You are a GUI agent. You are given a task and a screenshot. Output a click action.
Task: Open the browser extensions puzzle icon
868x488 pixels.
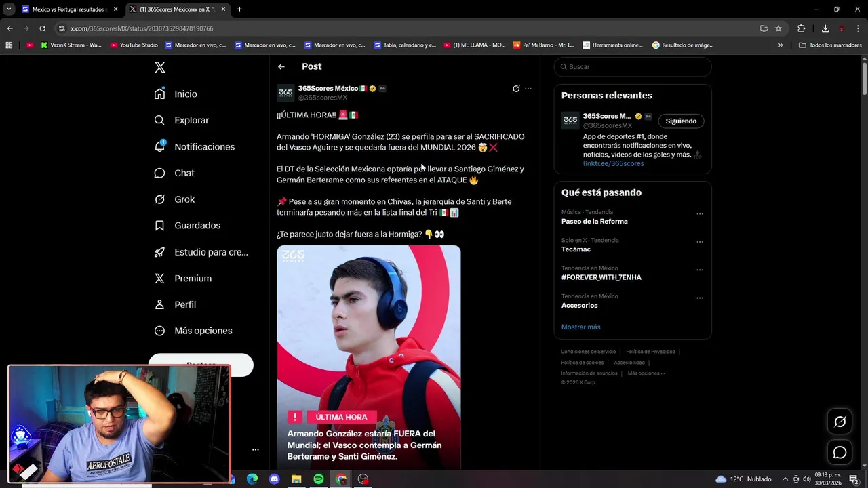pos(802,28)
